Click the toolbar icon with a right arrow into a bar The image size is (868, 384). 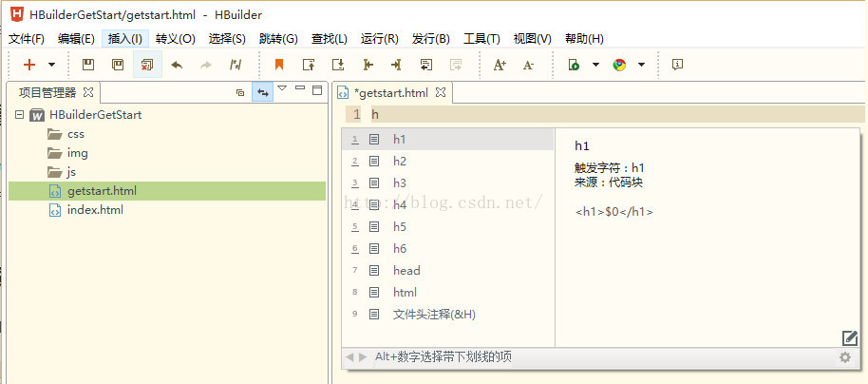pyautogui.click(x=396, y=65)
